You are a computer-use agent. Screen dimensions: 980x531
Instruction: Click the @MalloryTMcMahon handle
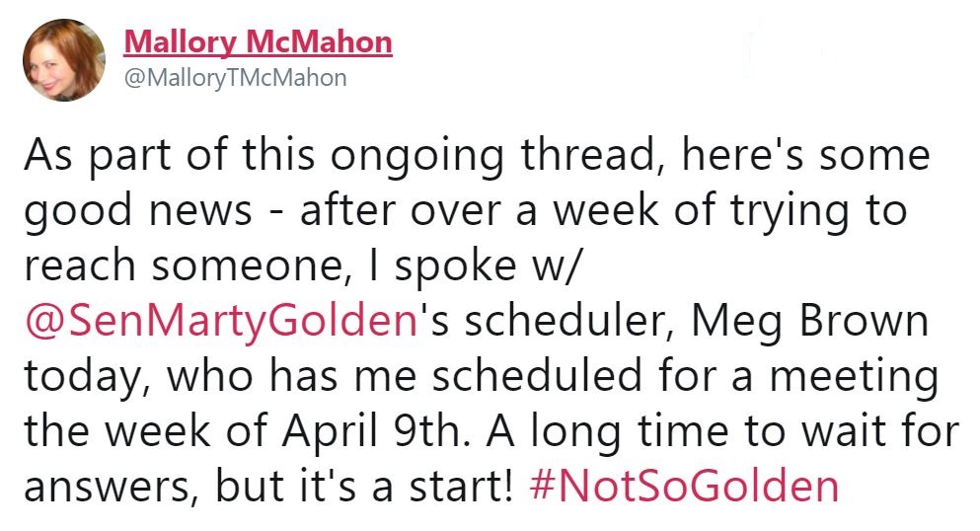coord(236,78)
